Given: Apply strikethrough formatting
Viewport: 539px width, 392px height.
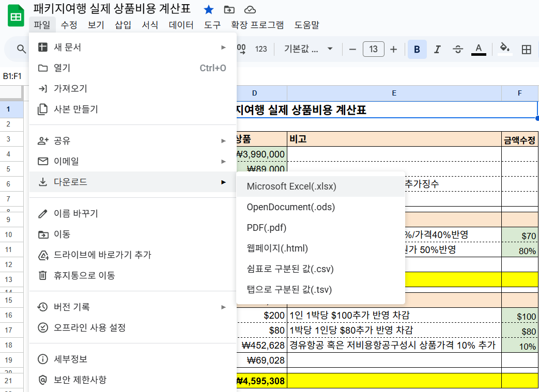Looking at the screenshot, I should (x=457, y=49).
